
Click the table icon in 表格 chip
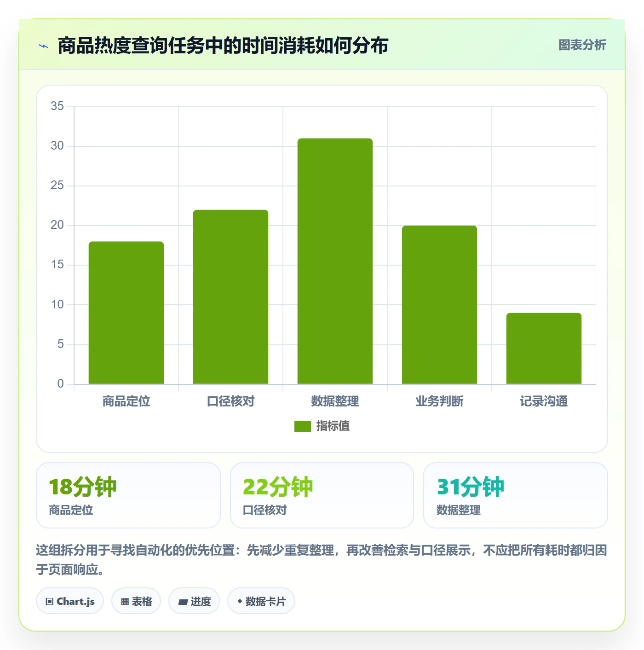[125, 601]
